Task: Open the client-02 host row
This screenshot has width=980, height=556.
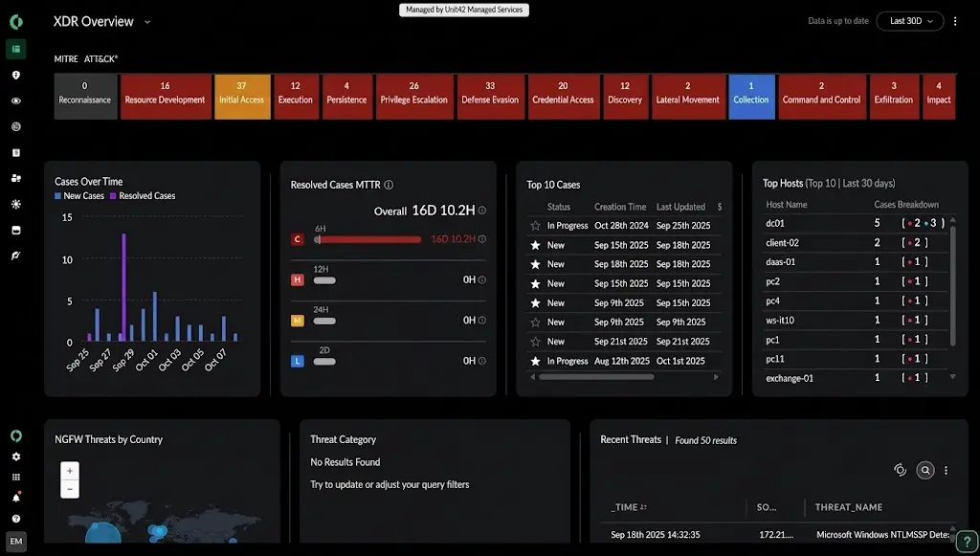Action: point(855,242)
